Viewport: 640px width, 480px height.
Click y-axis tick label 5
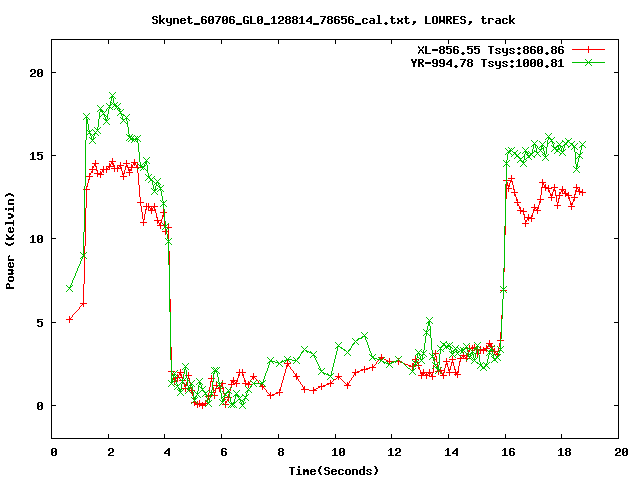click(x=40, y=323)
